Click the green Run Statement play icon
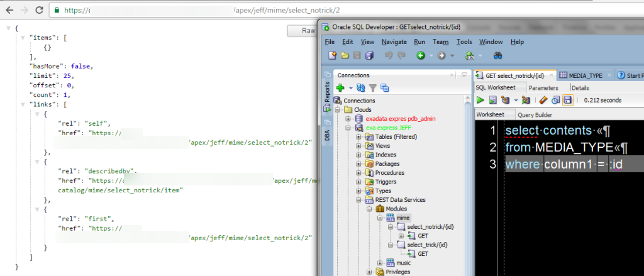 [480, 100]
